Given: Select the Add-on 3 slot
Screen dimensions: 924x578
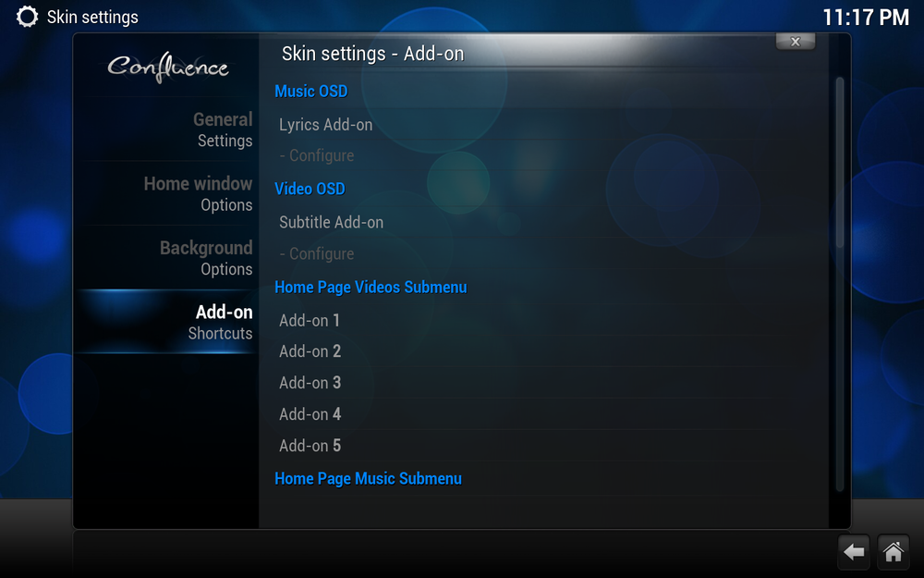Looking at the screenshot, I should coord(310,383).
